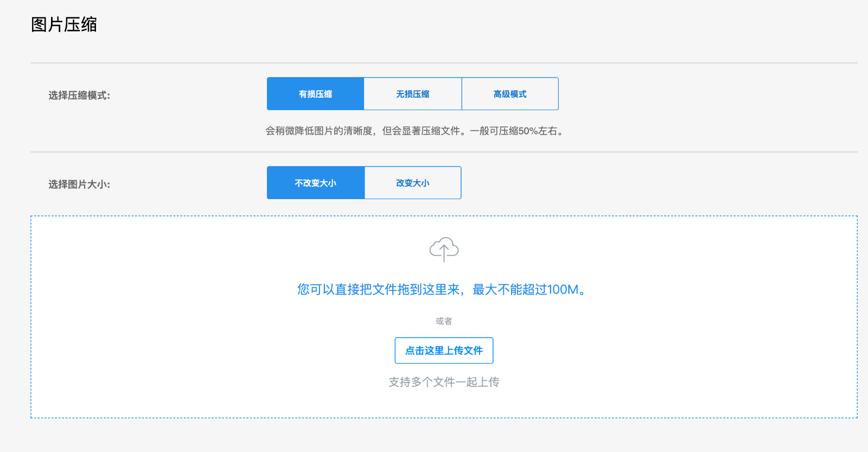Click the cloud upload icon

(x=444, y=250)
